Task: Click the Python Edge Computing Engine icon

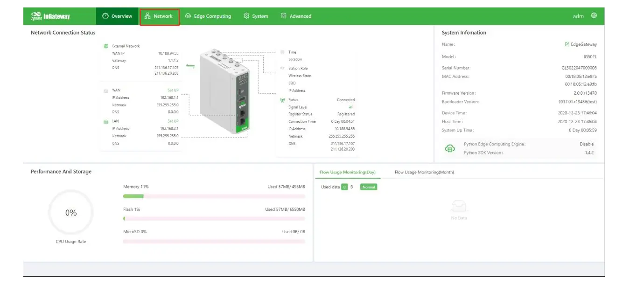Action: (450, 148)
